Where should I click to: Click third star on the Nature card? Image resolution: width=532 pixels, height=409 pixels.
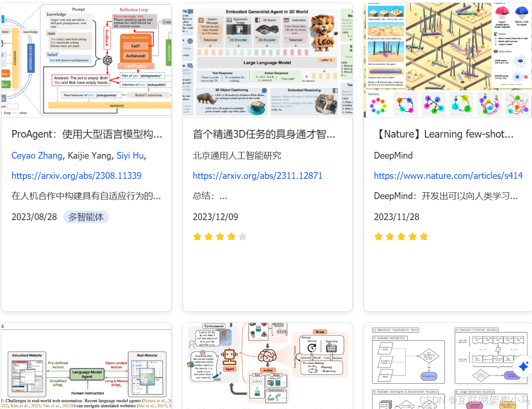point(401,236)
